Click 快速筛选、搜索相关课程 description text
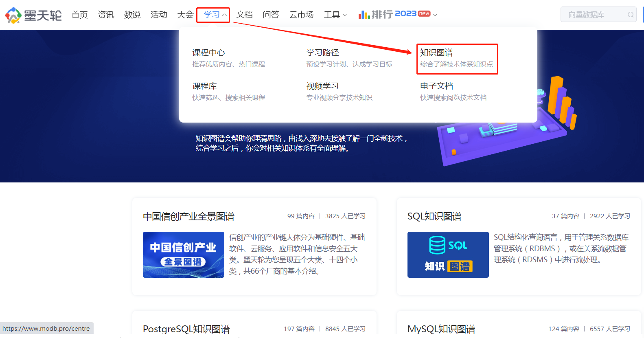 click(x=228, y=98)
